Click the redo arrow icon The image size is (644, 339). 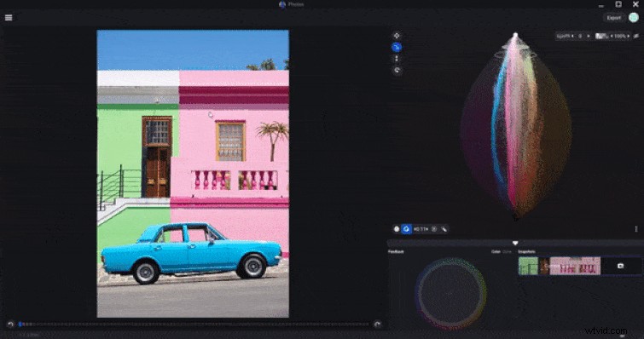tap(378, 325)
